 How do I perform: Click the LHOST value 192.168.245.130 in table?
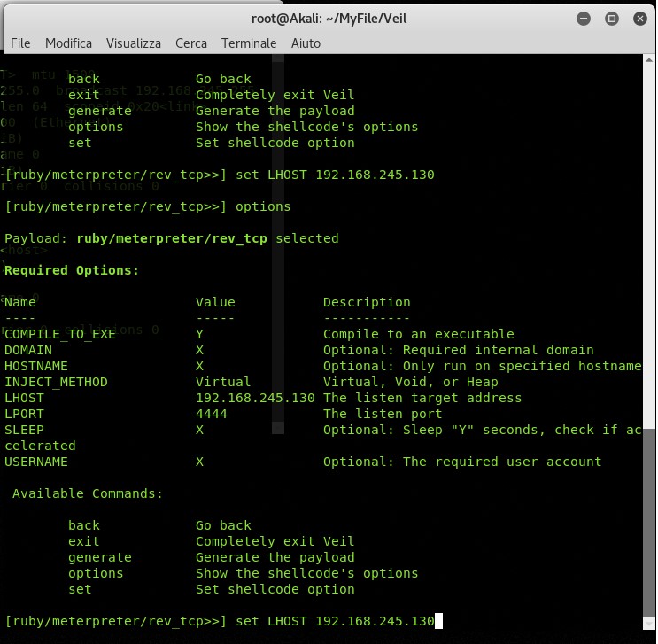[255, 398]
